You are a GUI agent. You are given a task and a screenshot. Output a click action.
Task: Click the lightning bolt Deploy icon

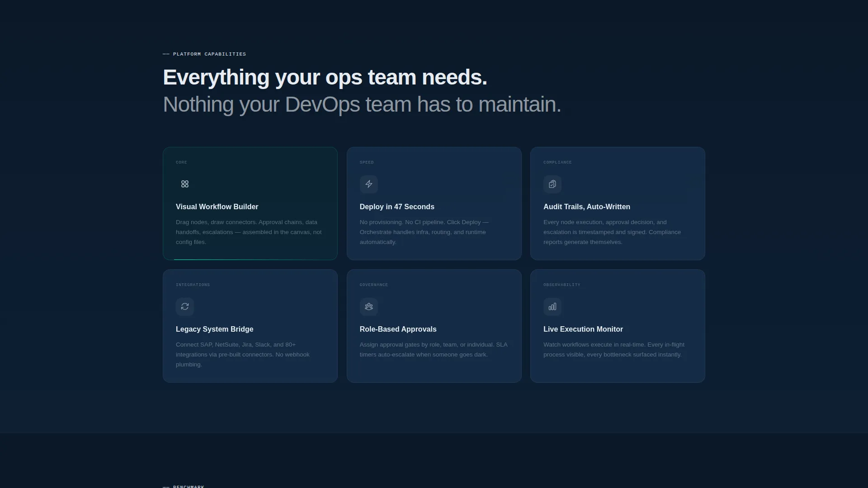pos(369,184)
